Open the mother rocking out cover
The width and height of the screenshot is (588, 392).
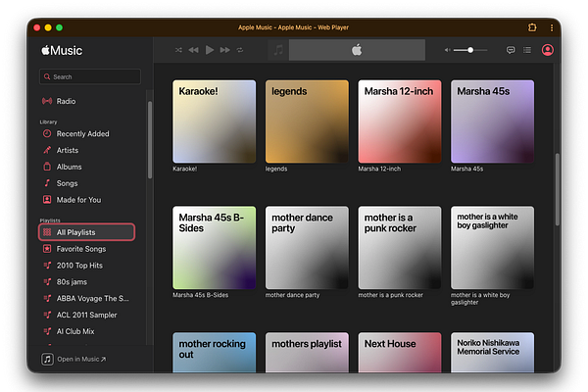214,352
